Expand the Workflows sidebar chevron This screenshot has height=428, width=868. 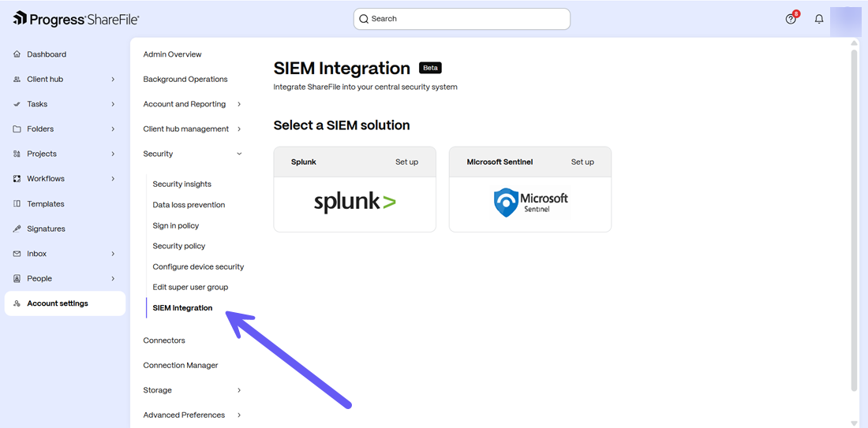113,179
